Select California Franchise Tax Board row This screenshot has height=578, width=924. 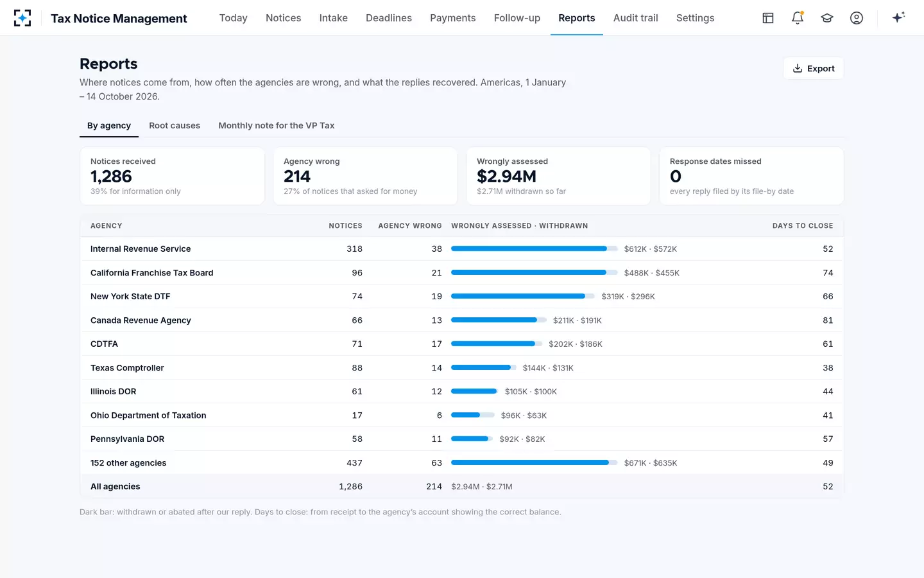point(462,273)
